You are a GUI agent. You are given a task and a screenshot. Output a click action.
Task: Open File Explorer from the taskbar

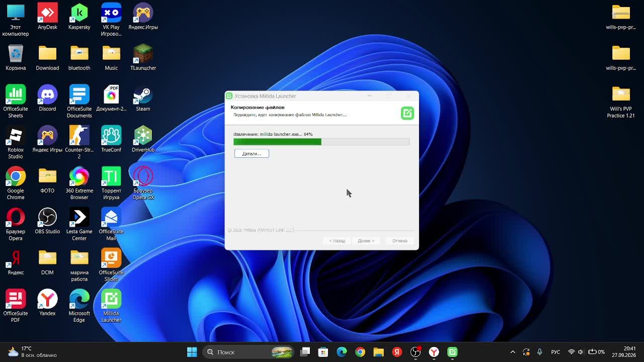[378, 352]
